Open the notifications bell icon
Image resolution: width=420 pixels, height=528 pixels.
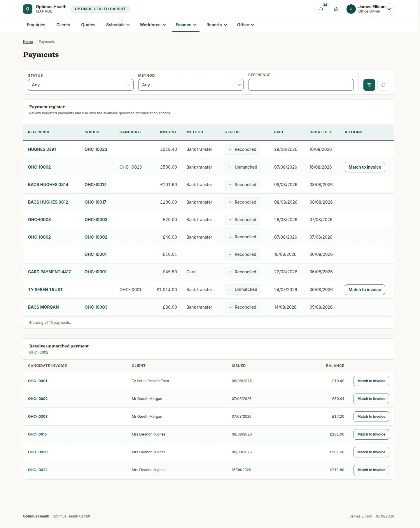(x=321, y=9)
